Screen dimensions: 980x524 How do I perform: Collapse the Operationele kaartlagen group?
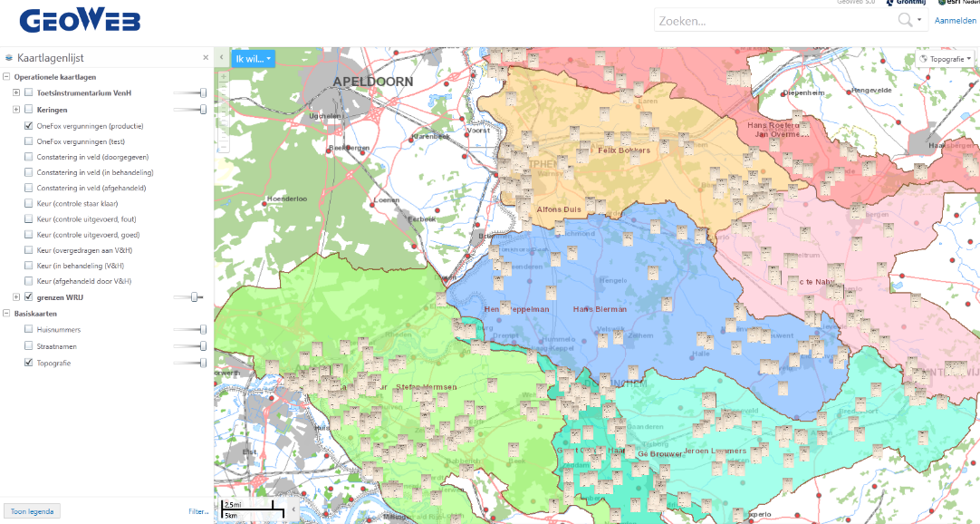point(7,77)
